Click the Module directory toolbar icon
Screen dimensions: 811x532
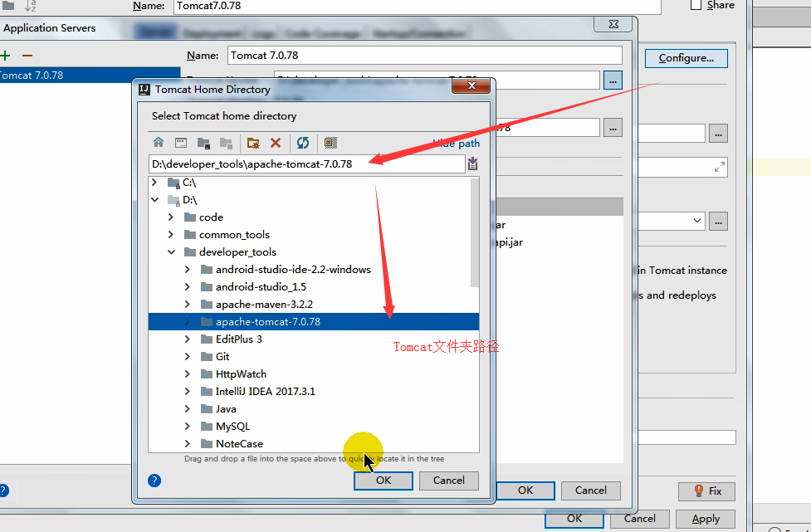pyautogui.click(x=226, y=143)
